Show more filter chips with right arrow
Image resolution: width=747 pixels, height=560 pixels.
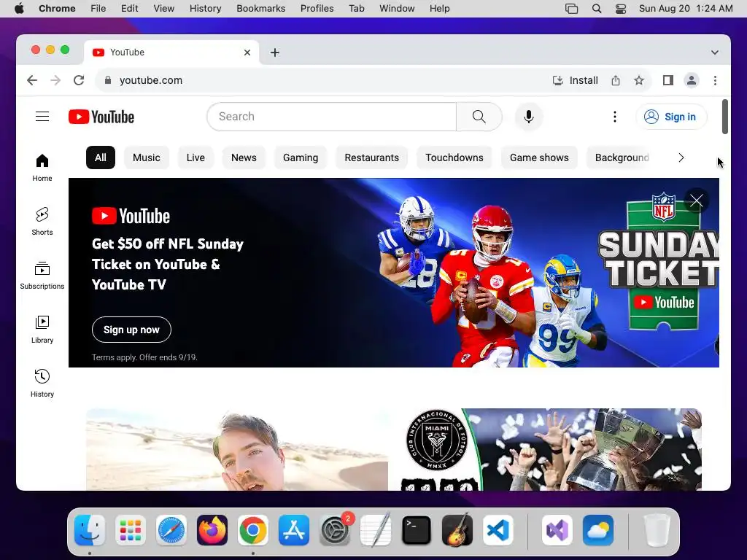click(x=681, y=157)
